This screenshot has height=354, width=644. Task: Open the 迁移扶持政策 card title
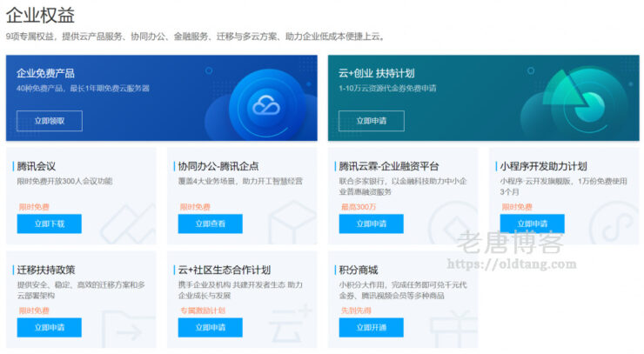(46, 270)
